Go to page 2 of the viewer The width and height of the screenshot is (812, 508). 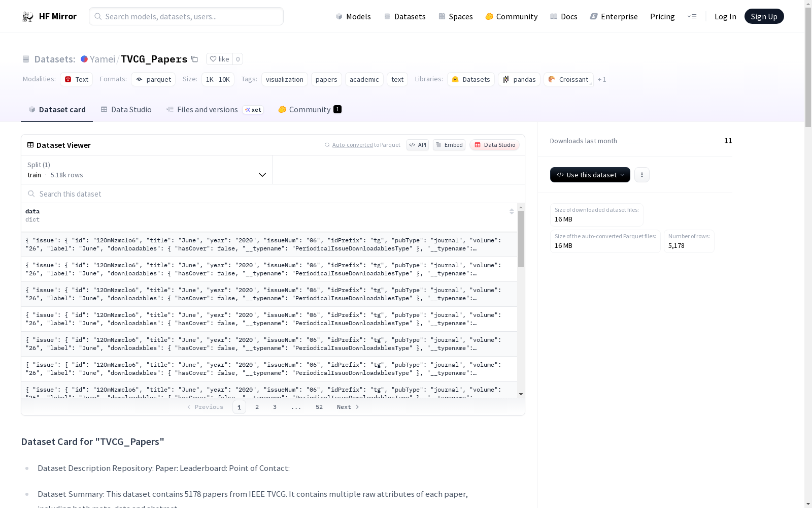257,407
